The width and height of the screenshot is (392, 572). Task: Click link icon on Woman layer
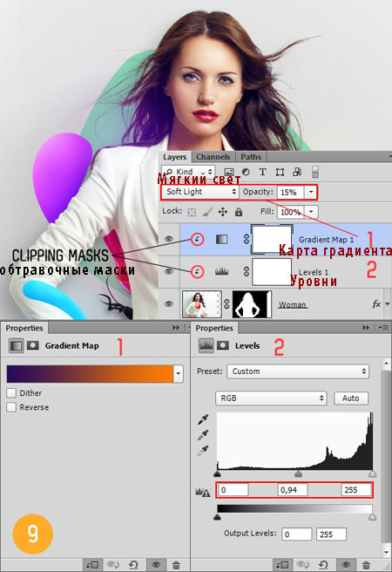pyautogui.click(x=226, y=303)
